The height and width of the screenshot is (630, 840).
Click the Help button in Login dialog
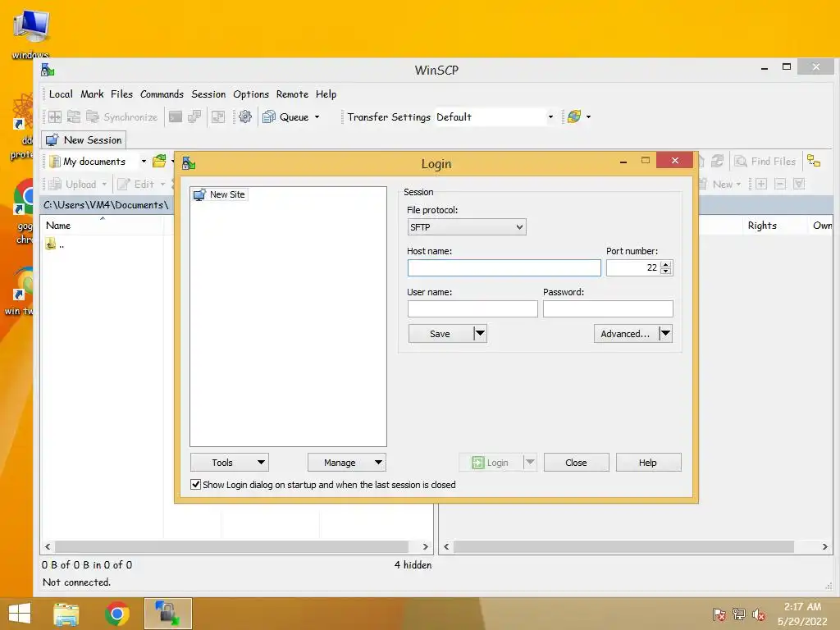(648, 463)
